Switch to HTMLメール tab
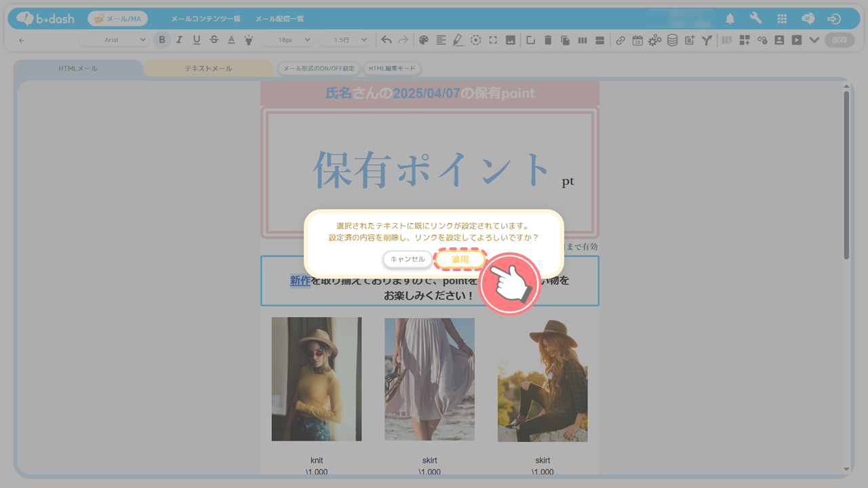Screen dimensions: 868x488 tap(78, 68)
